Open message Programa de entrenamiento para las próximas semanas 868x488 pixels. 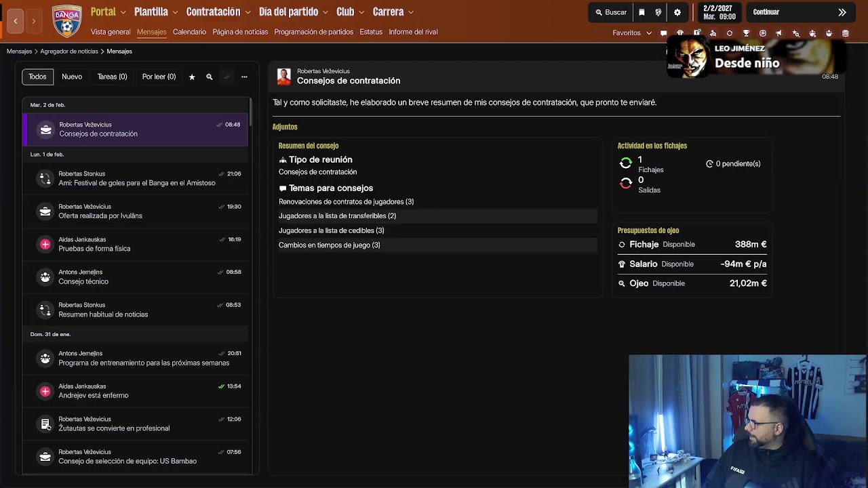point(136,358)
